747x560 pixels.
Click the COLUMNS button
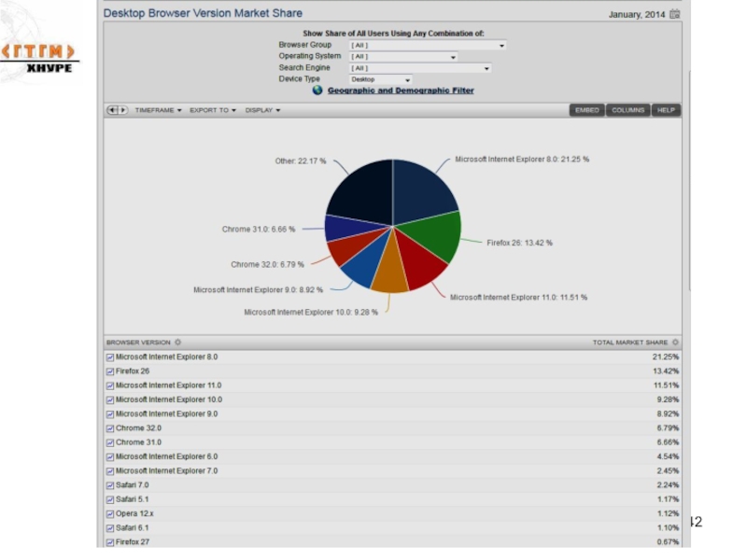(627, 110)
